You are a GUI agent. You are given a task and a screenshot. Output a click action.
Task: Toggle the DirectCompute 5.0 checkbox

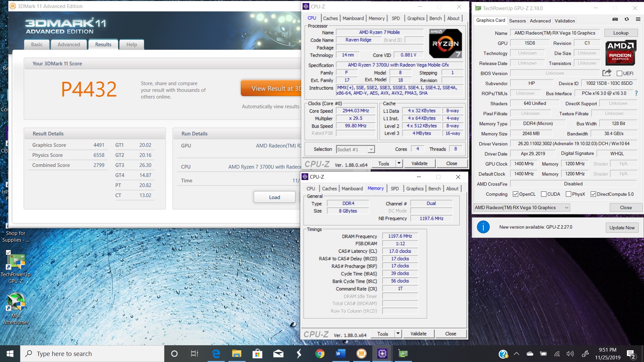(x=593, y=194)
